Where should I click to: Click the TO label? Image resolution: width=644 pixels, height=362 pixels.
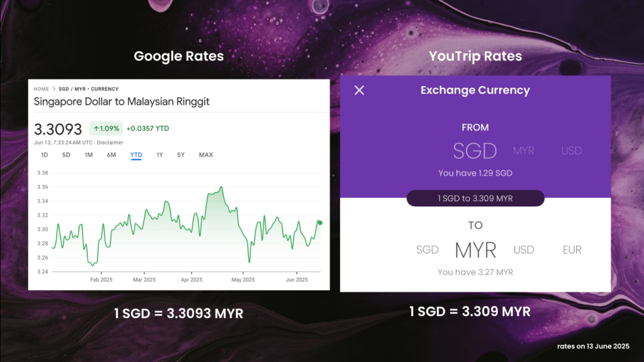475,226
